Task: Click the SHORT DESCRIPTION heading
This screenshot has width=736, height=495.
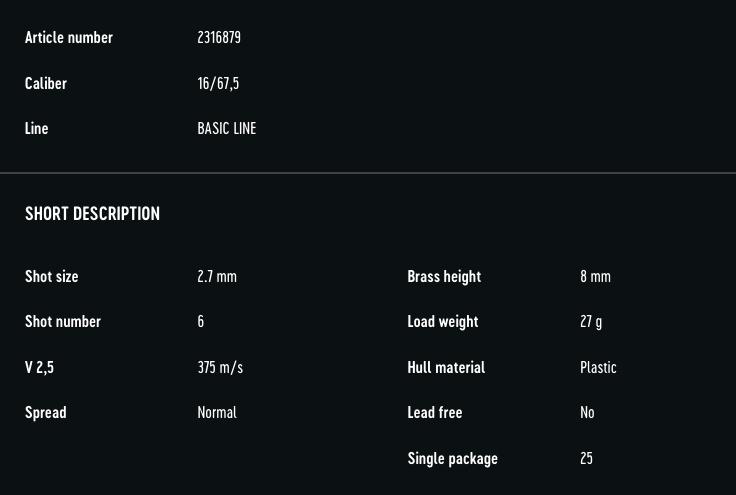Action: pyautogui.click(x=92, y=213)
